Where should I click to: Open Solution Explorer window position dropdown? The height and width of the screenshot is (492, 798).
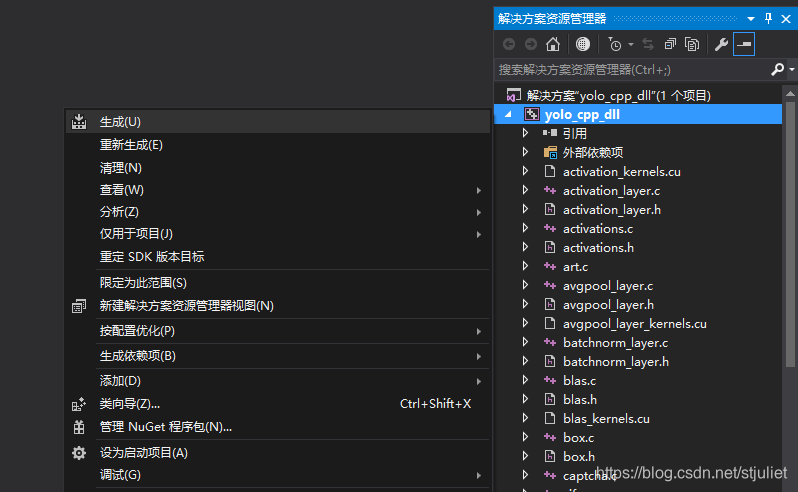(x=751, y=19)
